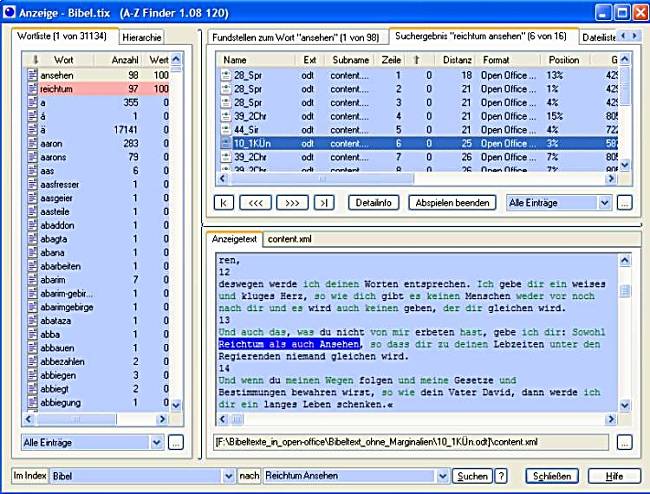
Task: Click the '...' button below word list
Action: pyautogui.click(x=176, y=443)
